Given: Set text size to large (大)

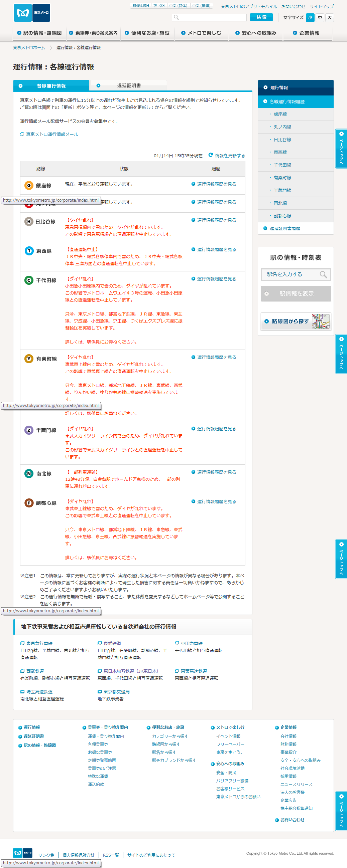Looking at the screenshot, I should (329, 17).
